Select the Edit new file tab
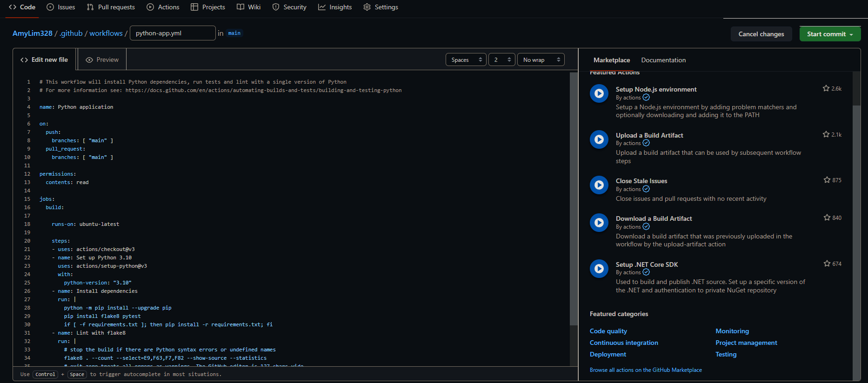Viewport: 868px width, 383px height. tap(44, 59)
